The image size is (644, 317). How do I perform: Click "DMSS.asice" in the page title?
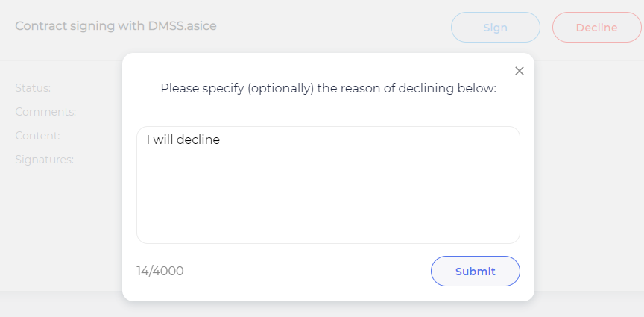184,26
